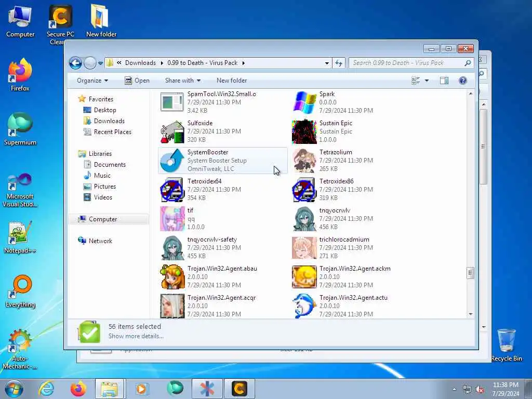Viewport: 532px width, 399px height.
Task: Click the Refresh button beside the address bar
Action: point(339,63)
